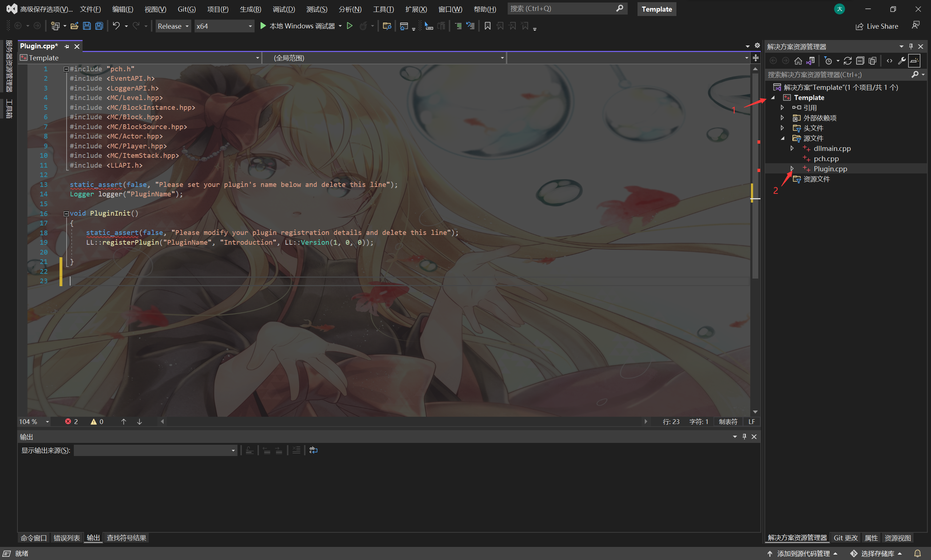Toggle auto-hide pin on Output panel
The image size is (931, 560).
pyautogui.click(x=744, y=437)
